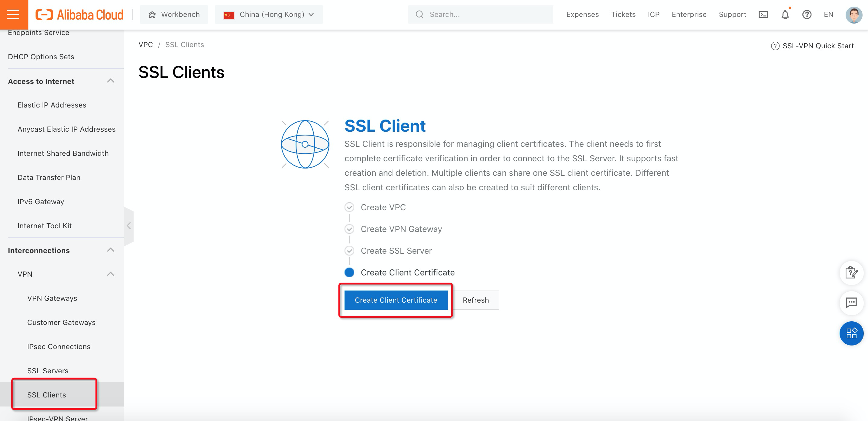Collapse the Access to Internet section
The width and height of the screenshot is (868, 421).
[x=111, y=81]
